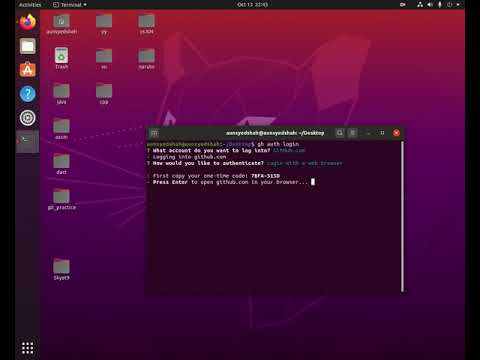This screenshot has height=360, width=480.
Task: Click the Terminal search icon
Action: tap(340, 133)
